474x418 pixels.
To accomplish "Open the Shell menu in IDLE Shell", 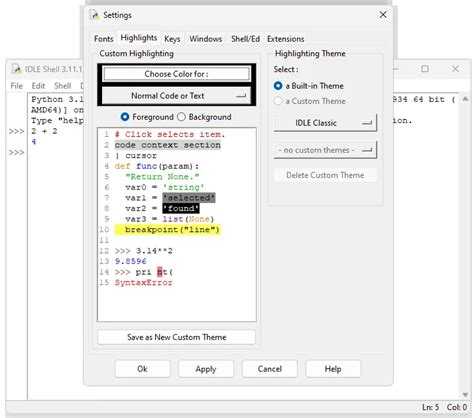I will pos(63,86).
